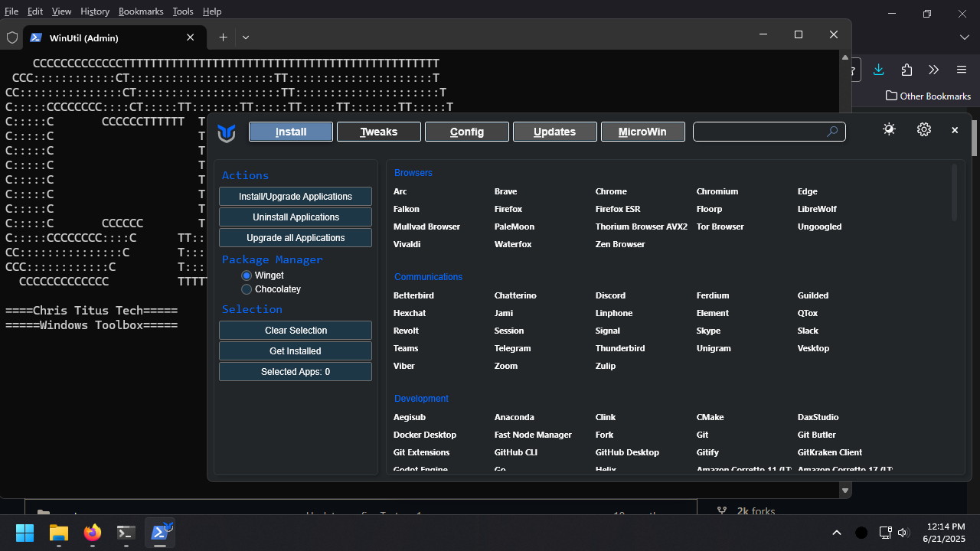Show hidden system tray icons
This screenshot has width=980, height=551.
tap(837, 533)
